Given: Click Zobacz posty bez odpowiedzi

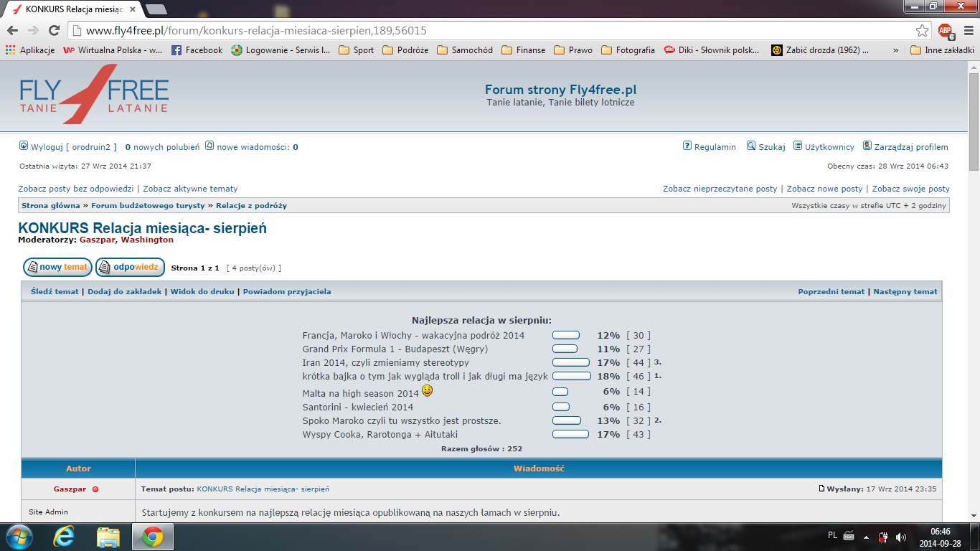Looking at the screenshot, I should tap(76, 189).
